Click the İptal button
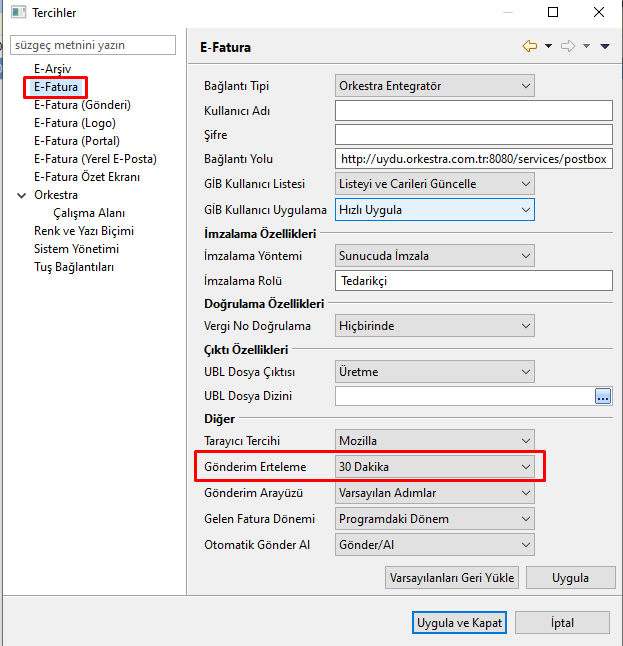 click(x=562, y=623)
